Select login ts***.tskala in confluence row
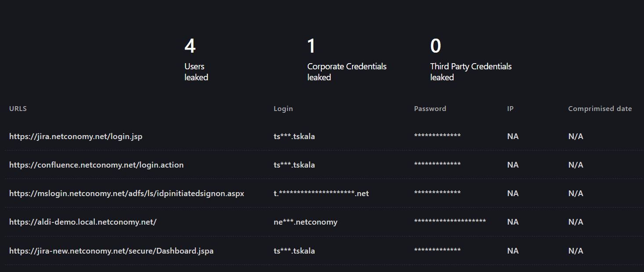The height and width of the screenshot is (272, 644). (294, 165)
